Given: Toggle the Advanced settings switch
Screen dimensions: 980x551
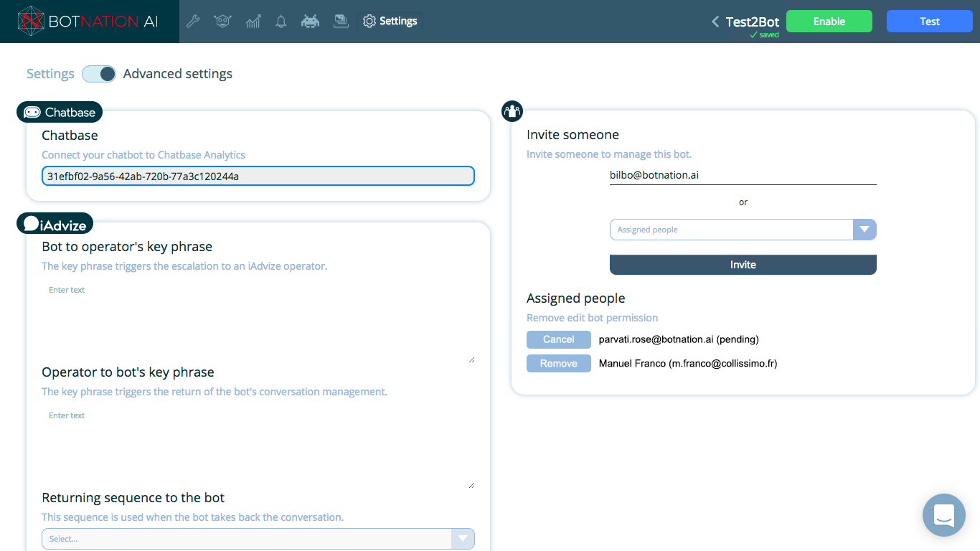Looking at the screenshot, I should click(99, 74).
